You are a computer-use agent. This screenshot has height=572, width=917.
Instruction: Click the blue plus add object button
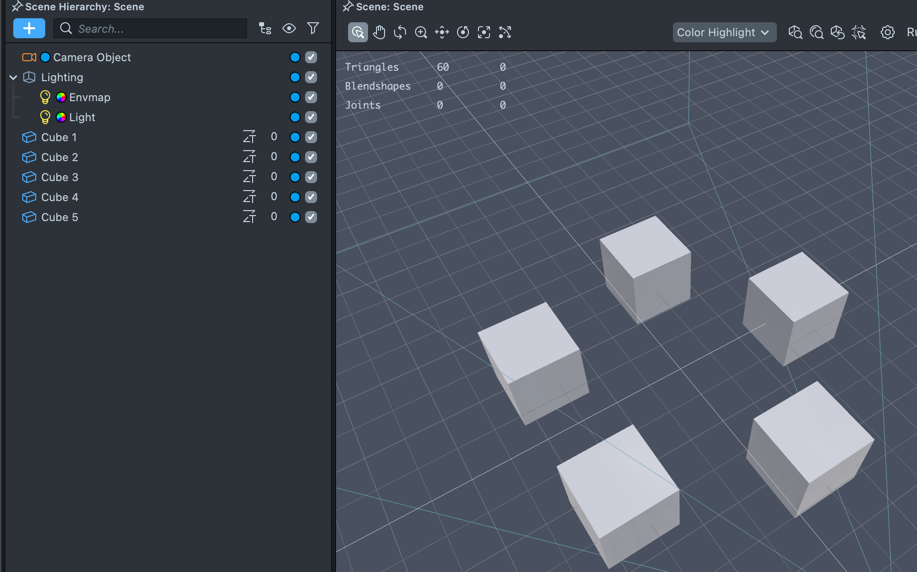click(29, 29)
